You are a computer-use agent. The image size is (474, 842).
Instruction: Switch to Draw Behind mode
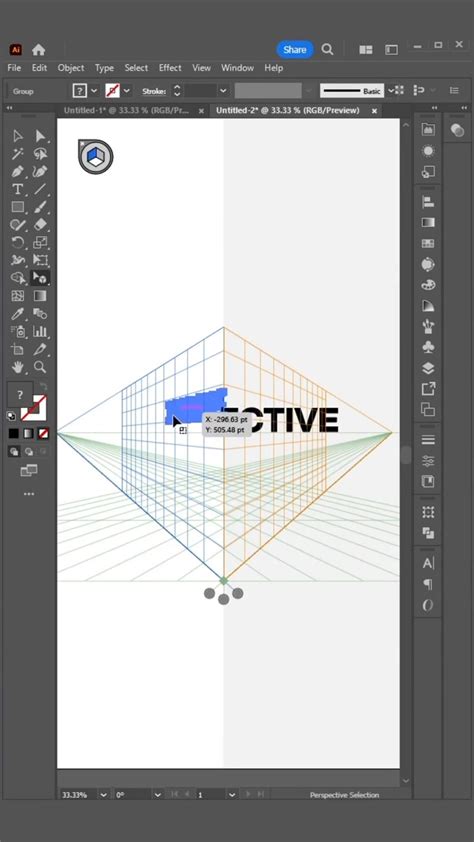pos(28,452)
